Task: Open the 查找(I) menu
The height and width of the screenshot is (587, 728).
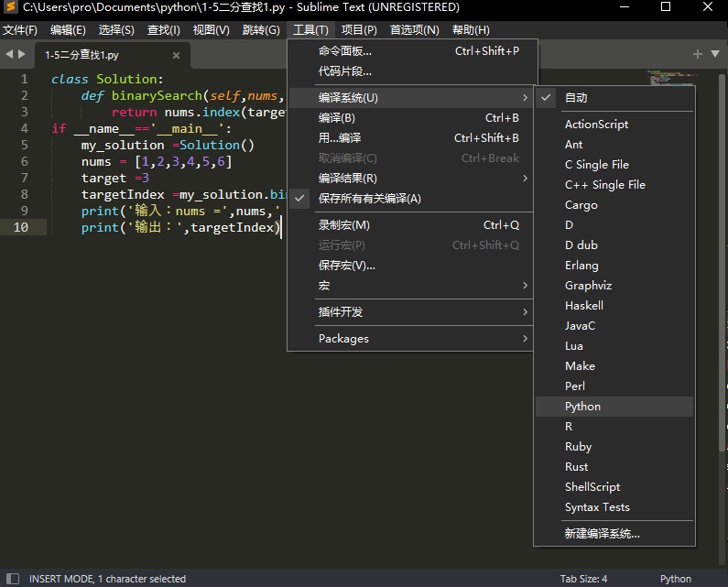Action: click(x=163, y=30)
